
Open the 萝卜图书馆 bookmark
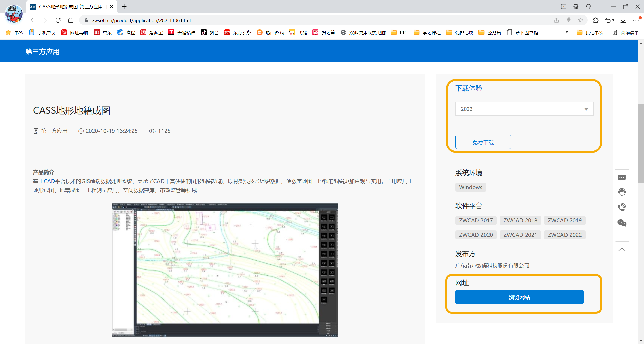pyautogui.click(x=522, y=32)
